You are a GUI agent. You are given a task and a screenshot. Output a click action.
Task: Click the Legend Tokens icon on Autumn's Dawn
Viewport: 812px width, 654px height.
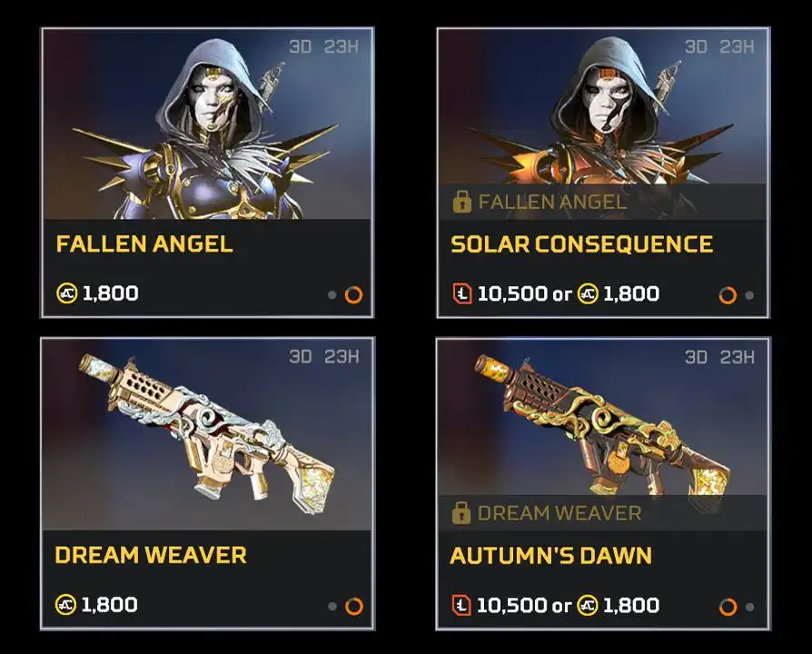[461, 605]
